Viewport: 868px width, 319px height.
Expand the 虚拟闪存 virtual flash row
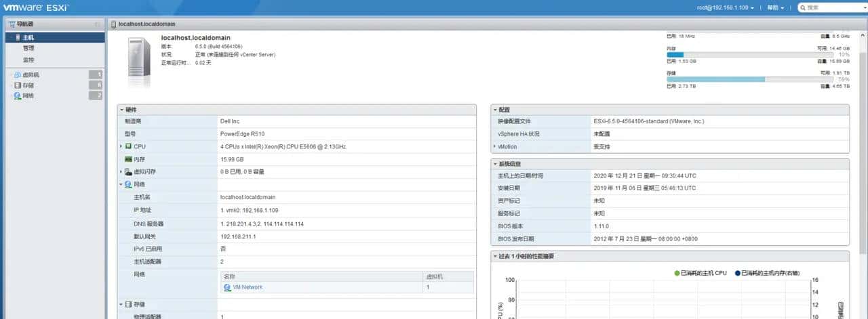121,172
